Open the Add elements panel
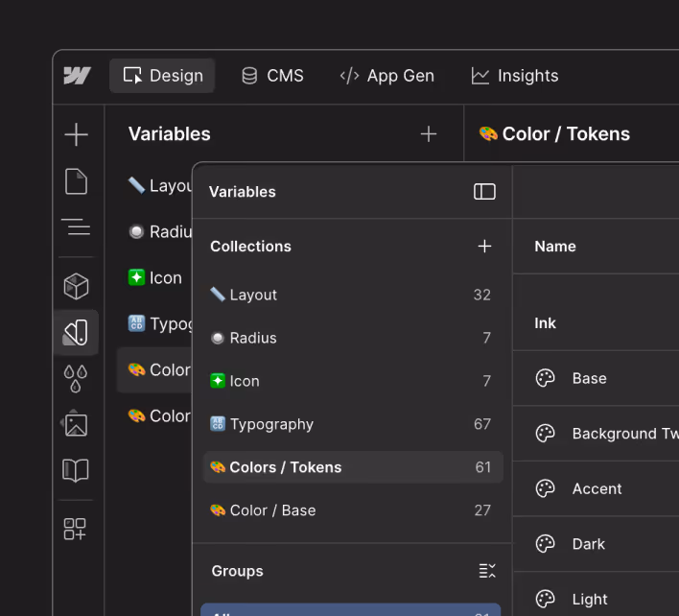Screen dimensions: 679x616 (x=76, y=134)
